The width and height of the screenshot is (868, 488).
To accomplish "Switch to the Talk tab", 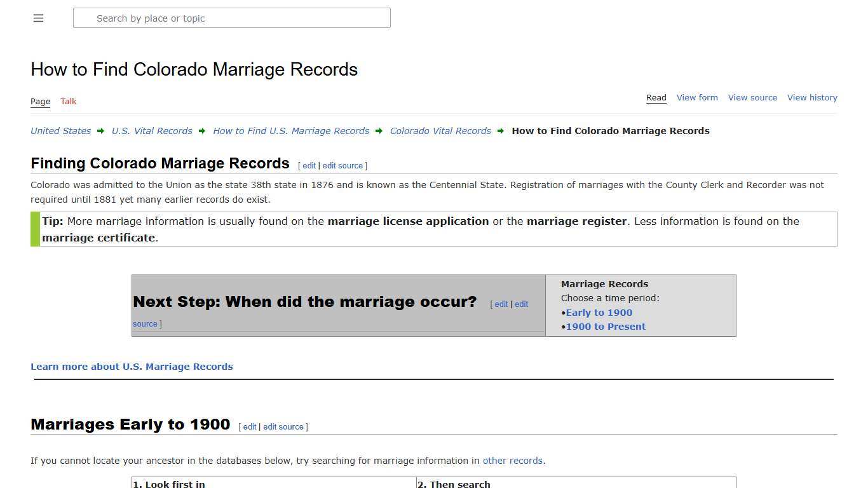I will tap(68, 101).
